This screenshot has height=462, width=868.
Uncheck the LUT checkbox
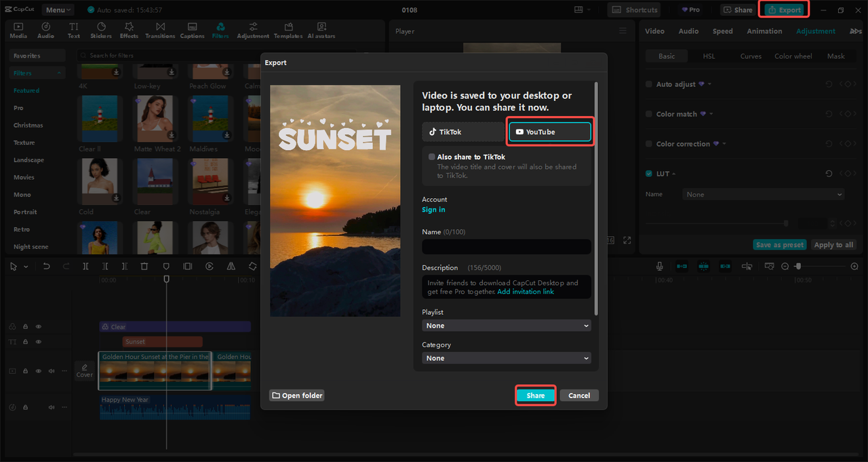(649, 174)
